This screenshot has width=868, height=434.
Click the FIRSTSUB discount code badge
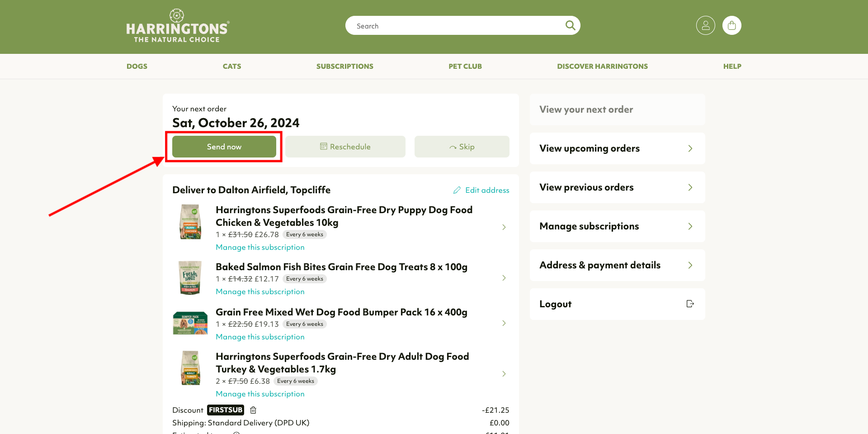pyautogui.click(x=226, y=410)
